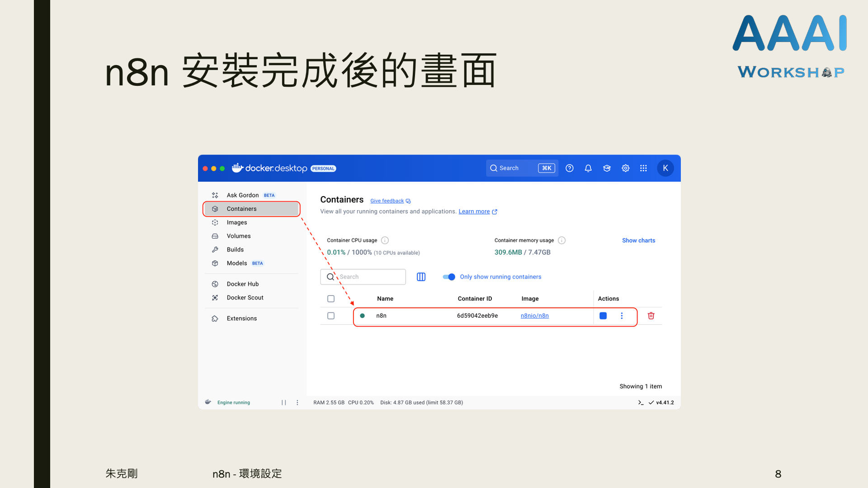Open the terminal icon in status bar
868x488 pixels.
(x=641, y=403)
